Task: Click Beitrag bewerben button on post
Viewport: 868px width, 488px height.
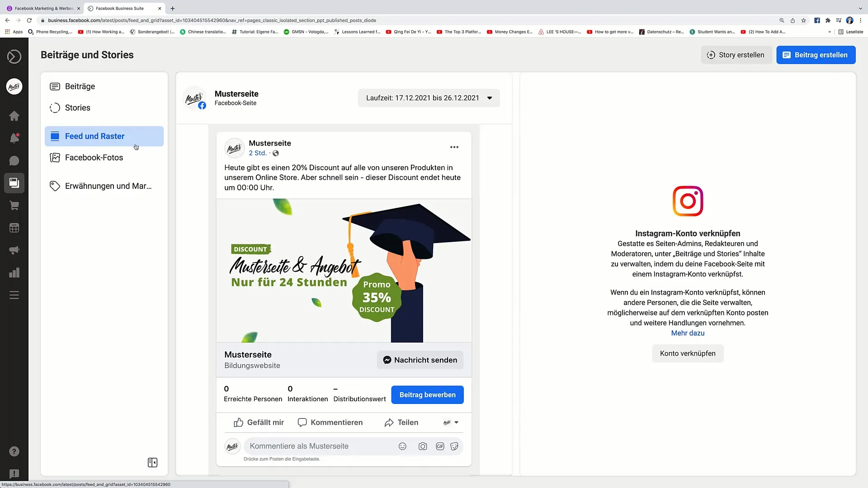Action: click(427, 394)
